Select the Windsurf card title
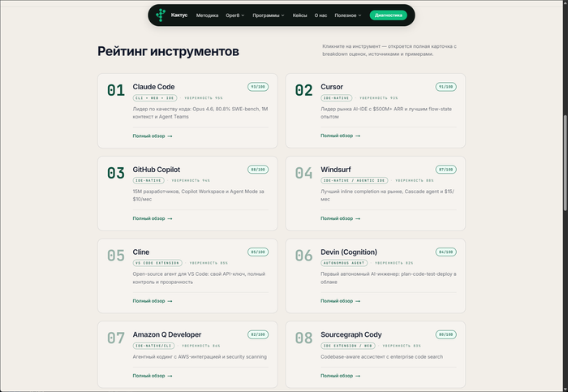Viewport: 568px width, 392px height. click(x=335, y=170)
